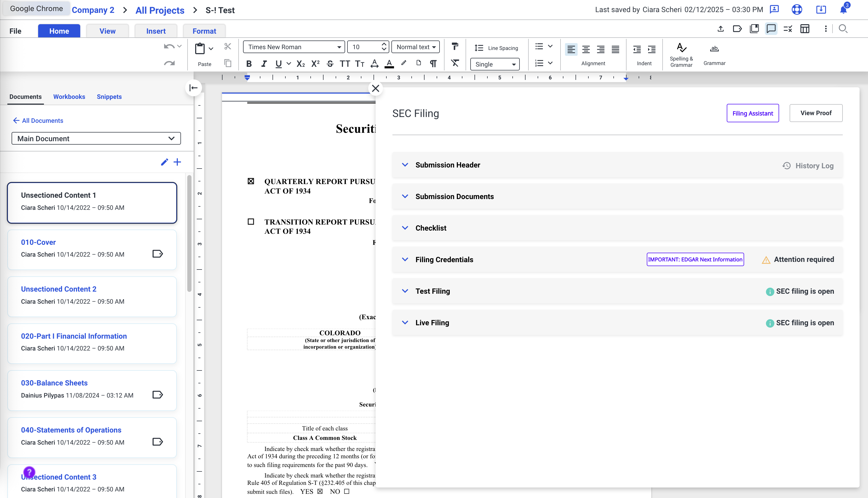Switch to the Workbooks tab
Image resolution: width=868 pixels, height=498 pixels.
[69, 97]
